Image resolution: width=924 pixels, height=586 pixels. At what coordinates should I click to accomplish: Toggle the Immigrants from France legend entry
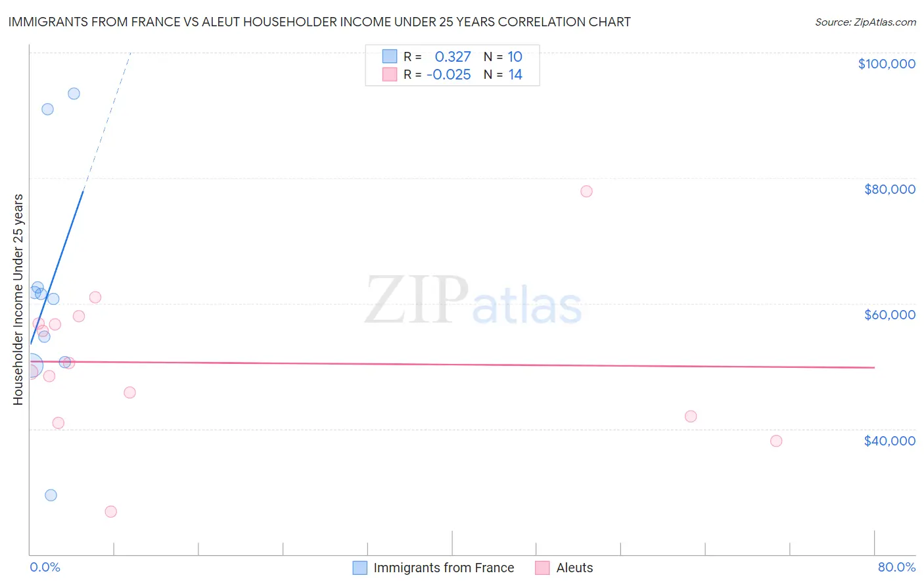(434, 568)
